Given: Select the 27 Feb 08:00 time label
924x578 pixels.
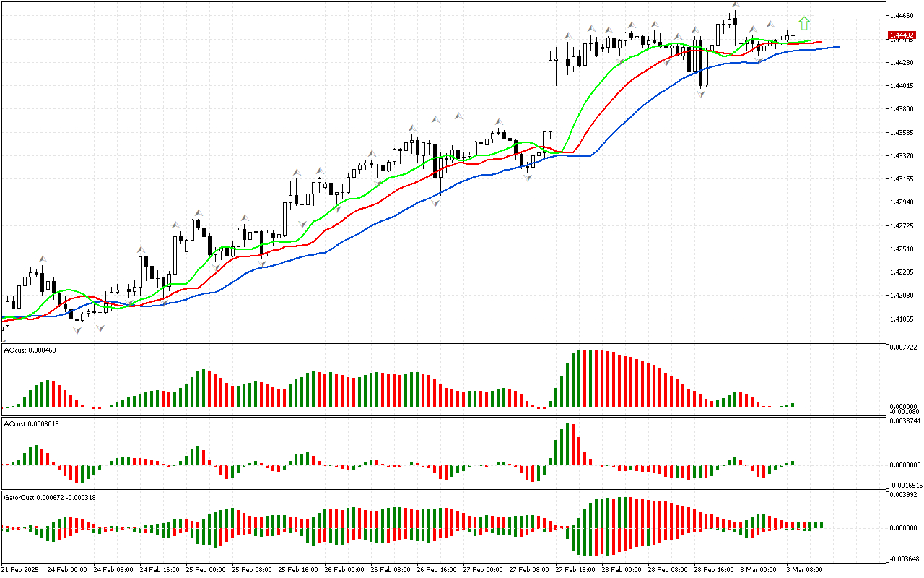Looking at the screenshot, I should pyautogui.click(x=529, y=570).
